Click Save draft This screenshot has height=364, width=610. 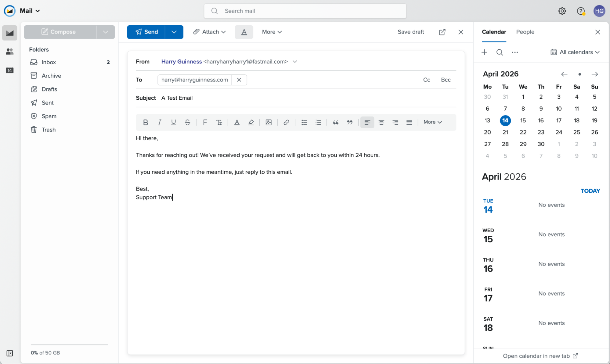click(411, 32)
